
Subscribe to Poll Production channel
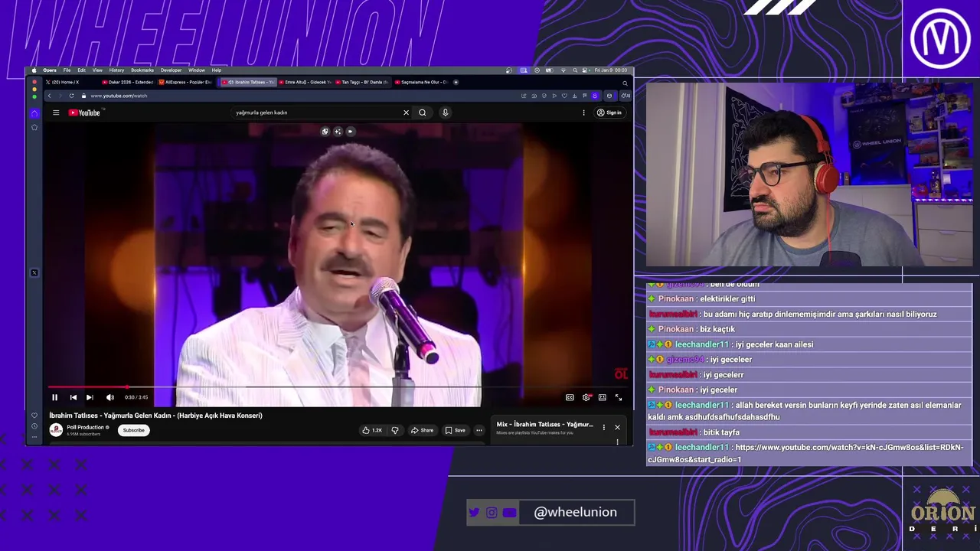click(x=133, y=430)
